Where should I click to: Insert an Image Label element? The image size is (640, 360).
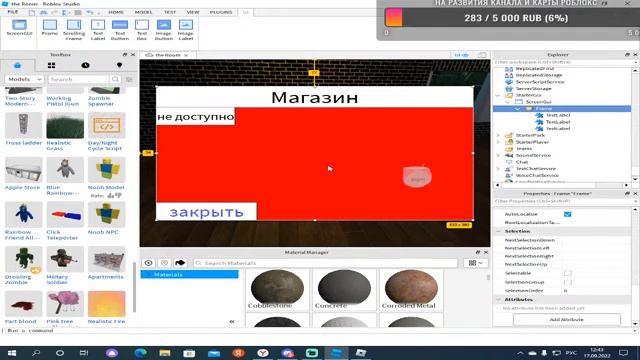point(186,30)
